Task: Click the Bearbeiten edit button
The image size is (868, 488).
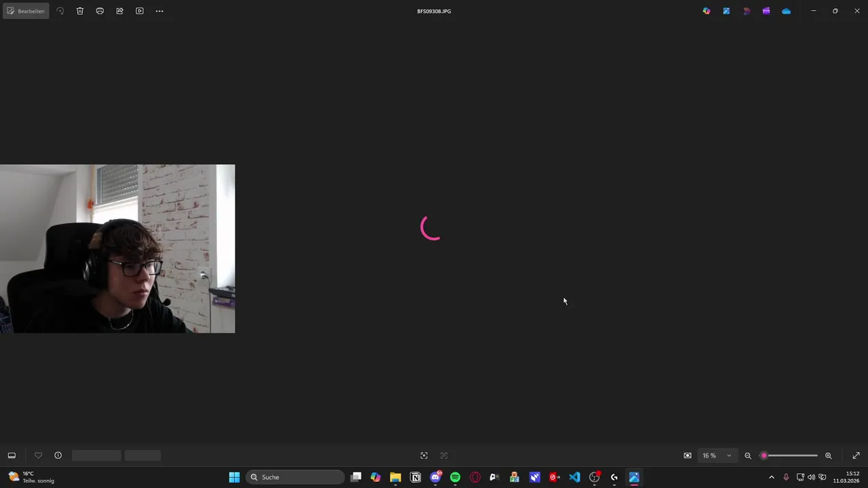Action: pyautogui.click(x=26, y=11)
